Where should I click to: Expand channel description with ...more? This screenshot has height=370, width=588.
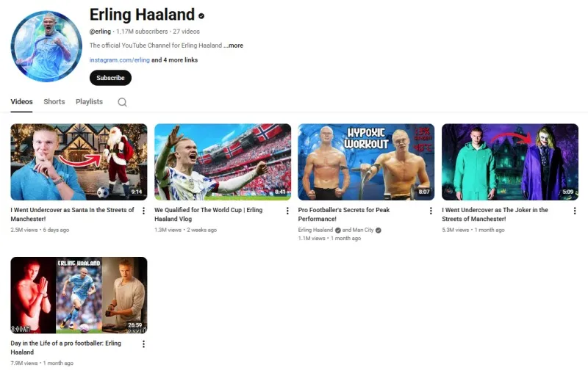[x=234, y=46]
